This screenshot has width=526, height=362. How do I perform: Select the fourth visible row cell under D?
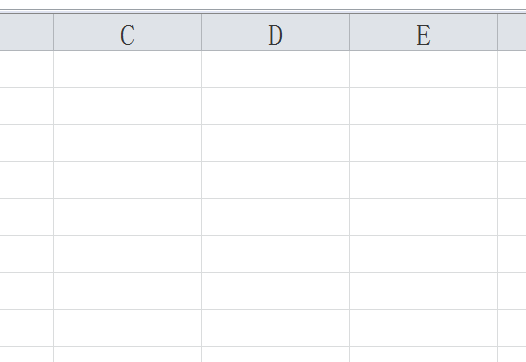[275, 180]
